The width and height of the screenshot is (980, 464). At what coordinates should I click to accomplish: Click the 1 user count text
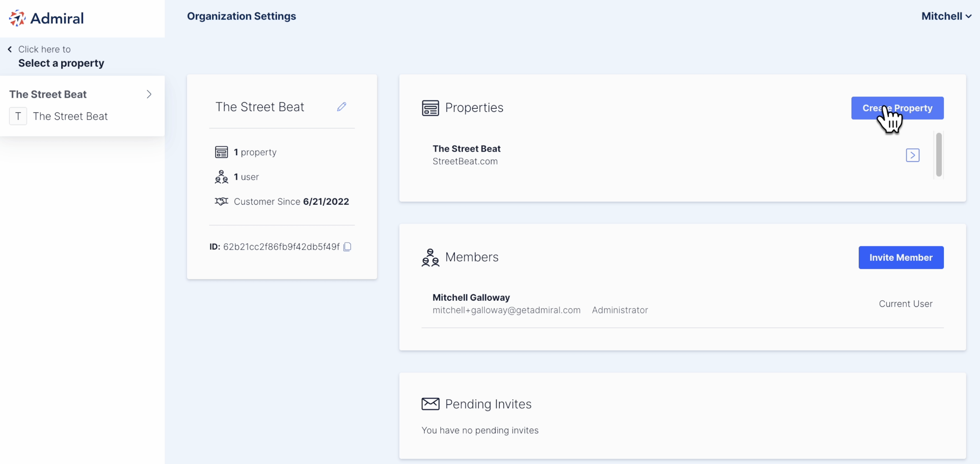pyautogui.click(x=246, y=176)
